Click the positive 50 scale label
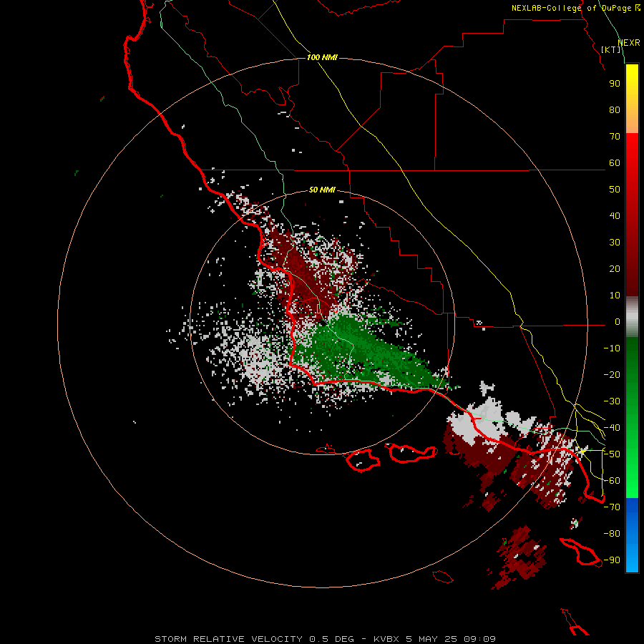 coord(615,190)
